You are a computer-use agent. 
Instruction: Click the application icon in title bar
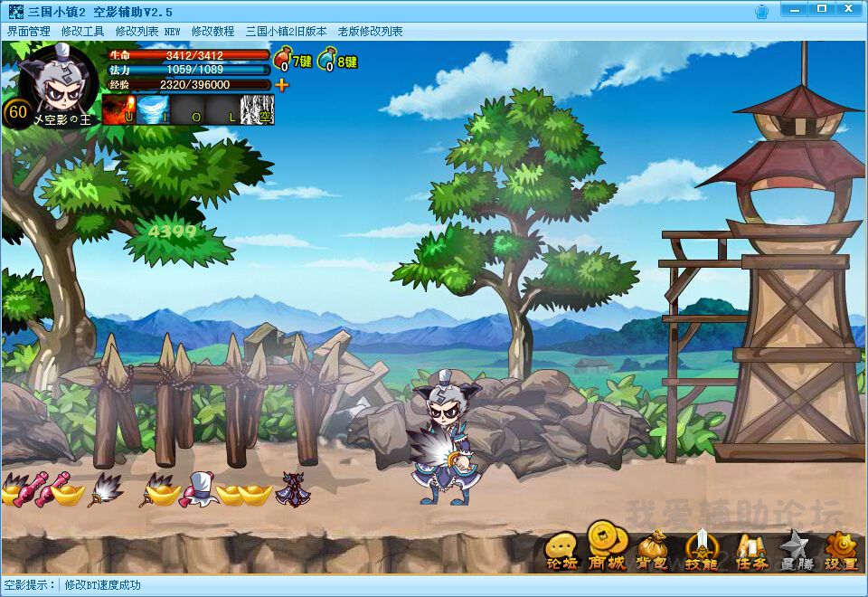[x=16, y=11]
